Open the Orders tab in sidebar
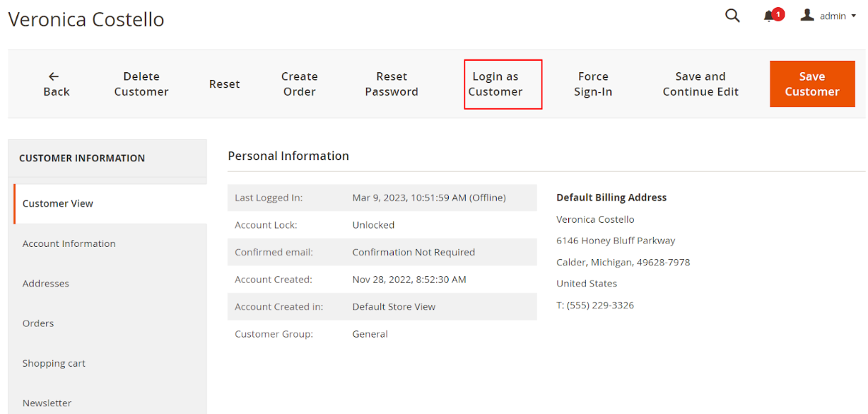 [x=38, y=323]
